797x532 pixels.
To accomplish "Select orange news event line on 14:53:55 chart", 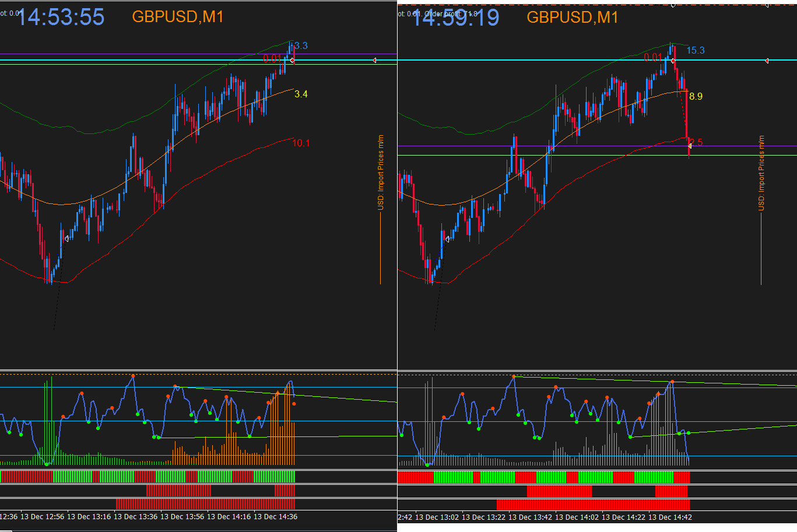I will tap(381, 249).
